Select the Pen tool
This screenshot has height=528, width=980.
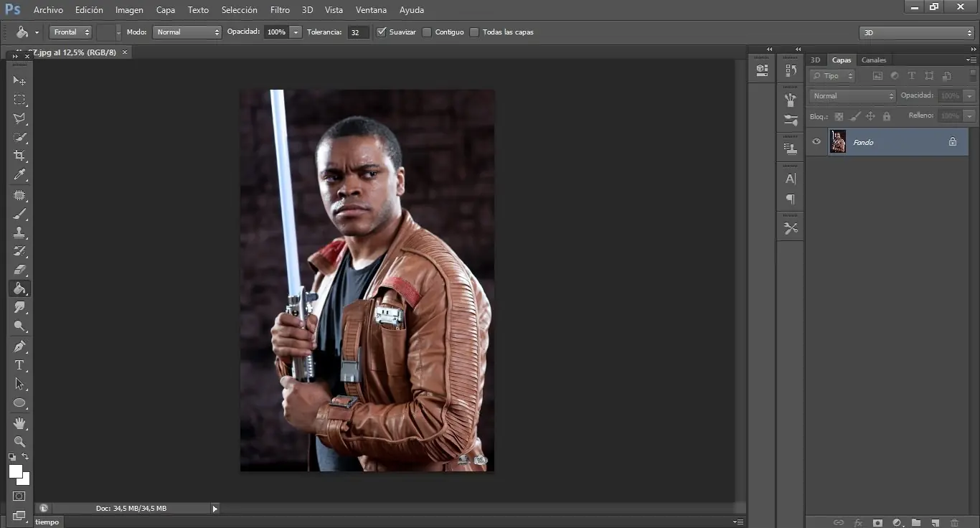[19, 346]
